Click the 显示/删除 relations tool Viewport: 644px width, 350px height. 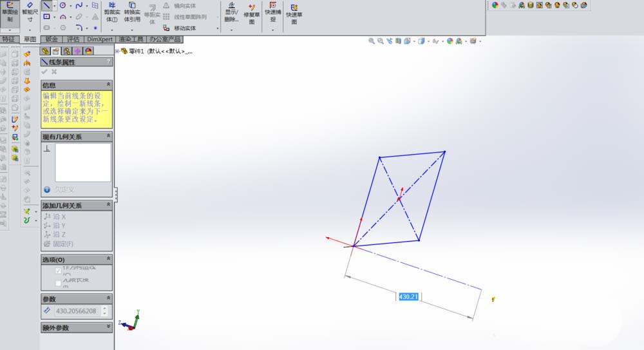(231, 12)
